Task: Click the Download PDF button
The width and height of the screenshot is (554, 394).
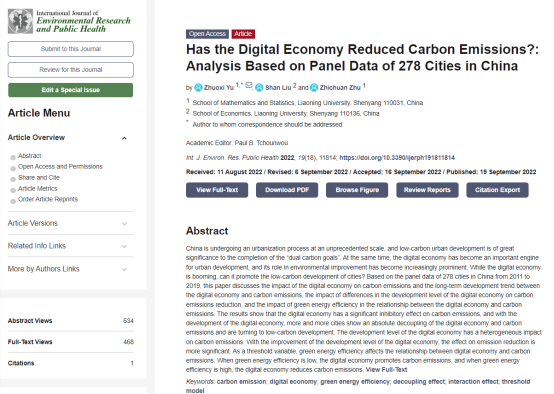Action: coord(287,190)
